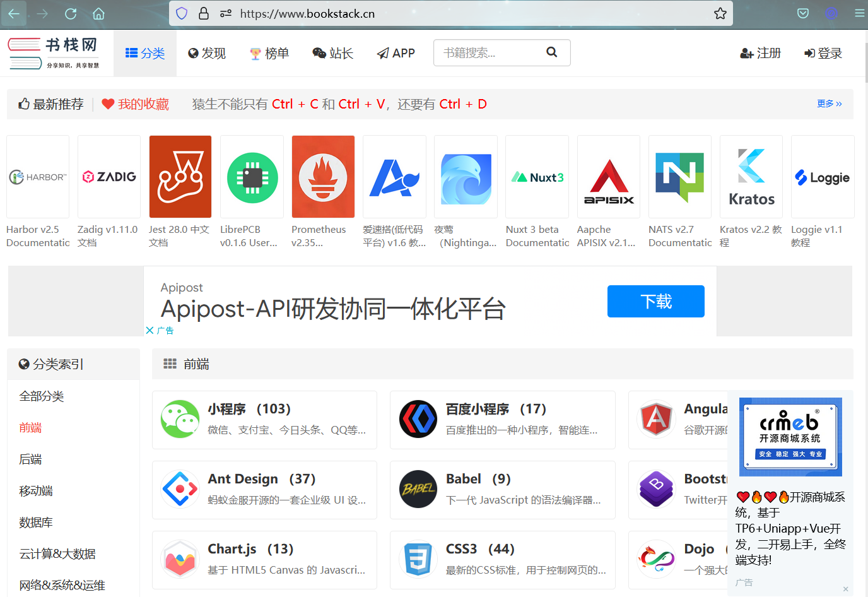
Task: Select 网络&系统&运维 in the sidebar
Action: tap(62, 586)
